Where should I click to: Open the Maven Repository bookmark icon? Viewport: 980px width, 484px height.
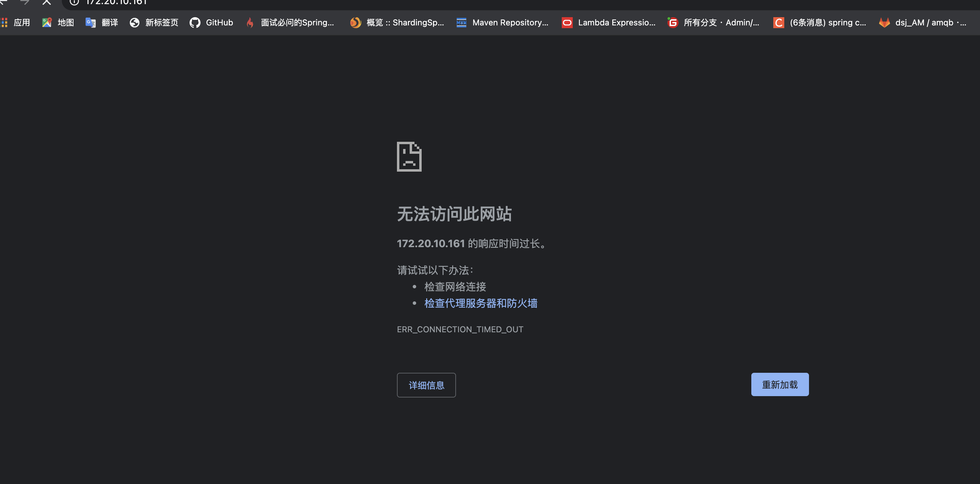click(x=461, y=23)
